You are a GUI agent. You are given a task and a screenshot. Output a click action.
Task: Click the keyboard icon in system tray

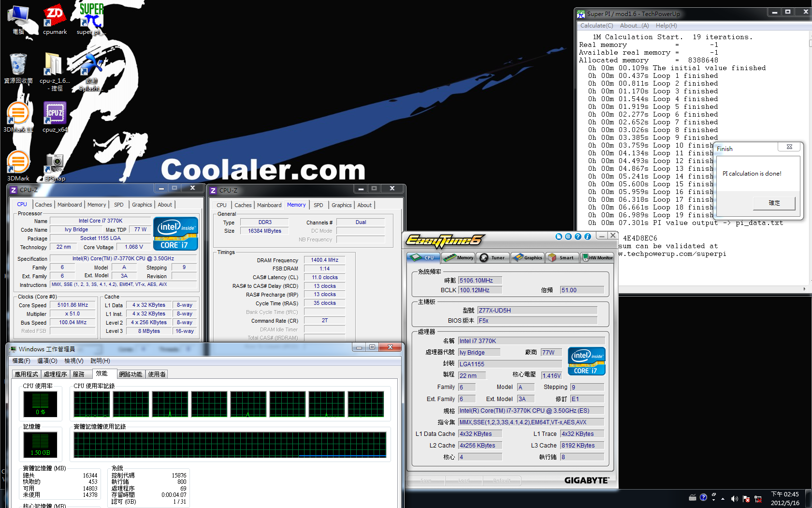693,497
